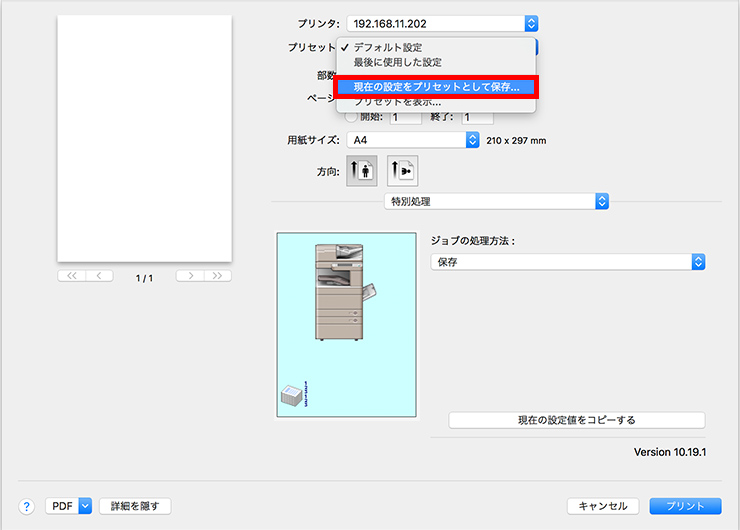Go to next preview page

coord(190,276)
